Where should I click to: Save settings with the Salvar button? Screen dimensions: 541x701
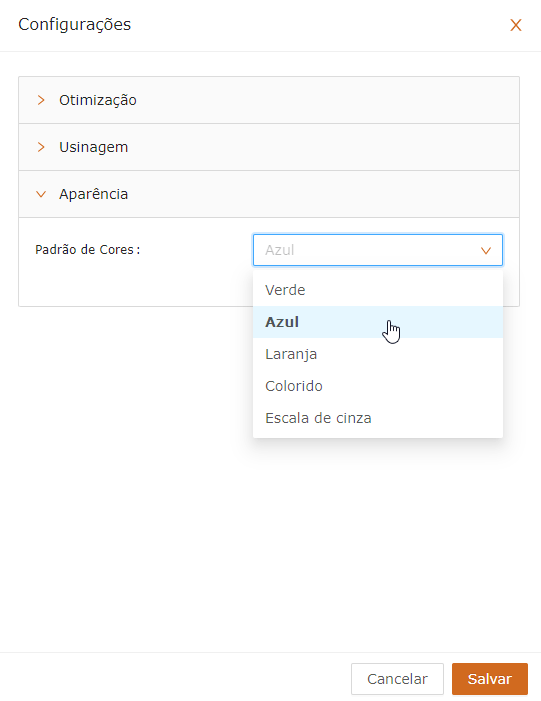point(490,679)
